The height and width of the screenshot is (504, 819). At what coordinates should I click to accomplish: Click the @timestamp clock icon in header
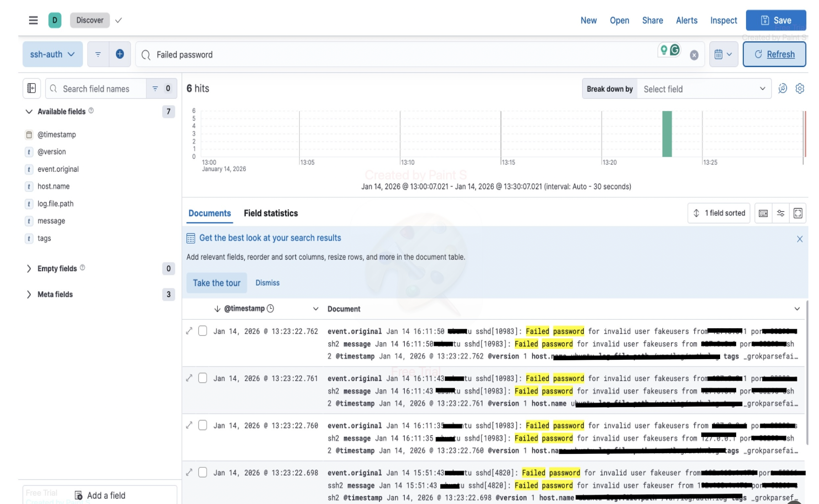(x=270, y=309)
